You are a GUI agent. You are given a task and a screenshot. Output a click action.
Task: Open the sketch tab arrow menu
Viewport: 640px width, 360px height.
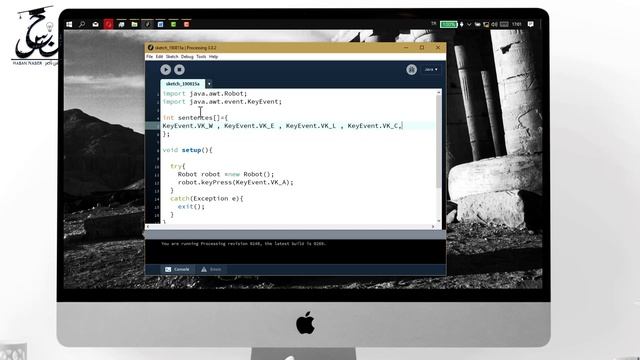coord(209,84)
